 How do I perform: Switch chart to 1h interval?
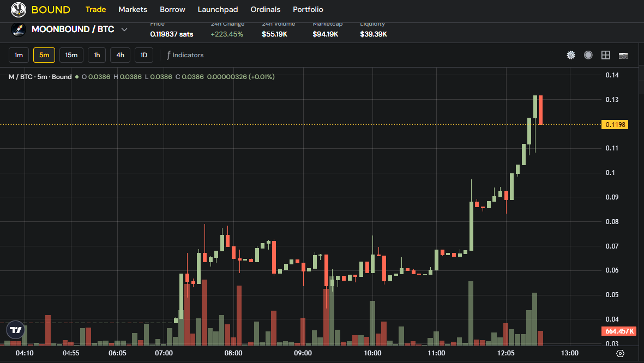click(x=97, y=55)
